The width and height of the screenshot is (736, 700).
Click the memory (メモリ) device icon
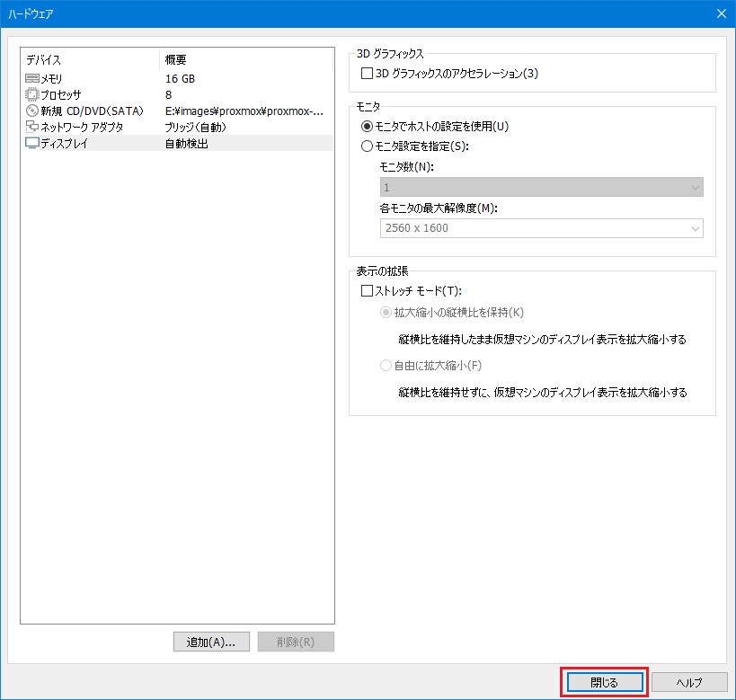[32, 78]
